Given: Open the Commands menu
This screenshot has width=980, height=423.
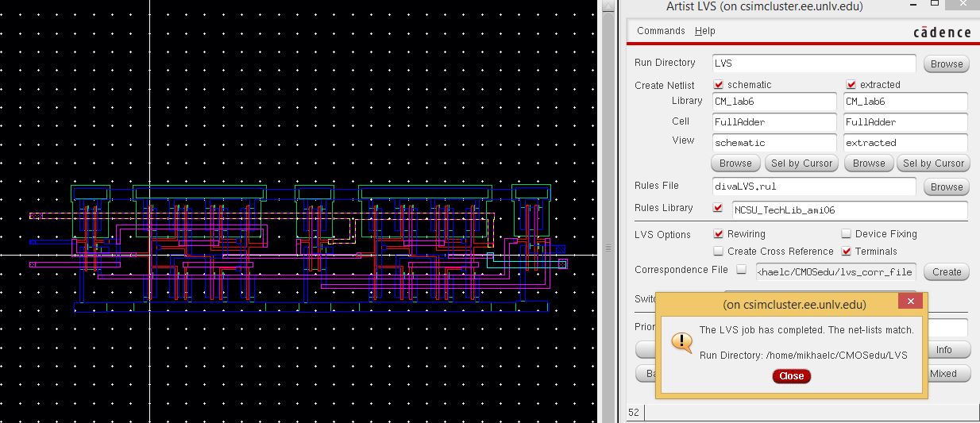Looking at the screenshot, I should (x=661, y=31).
